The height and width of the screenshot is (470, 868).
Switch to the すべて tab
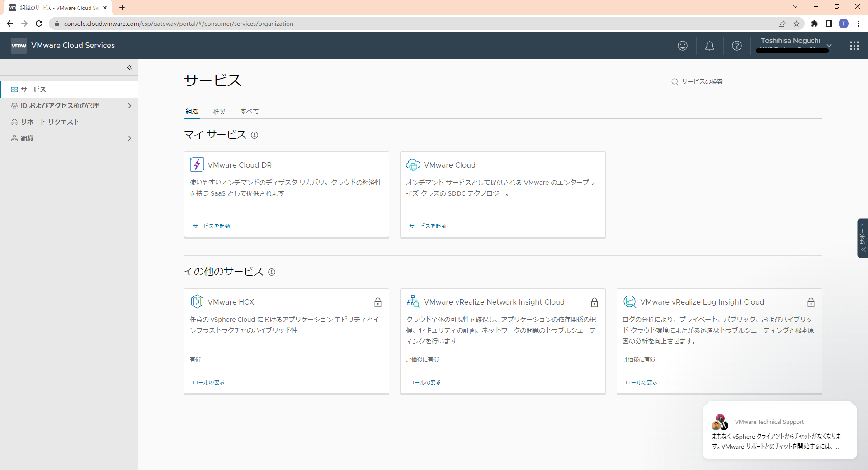pos(250,112)
